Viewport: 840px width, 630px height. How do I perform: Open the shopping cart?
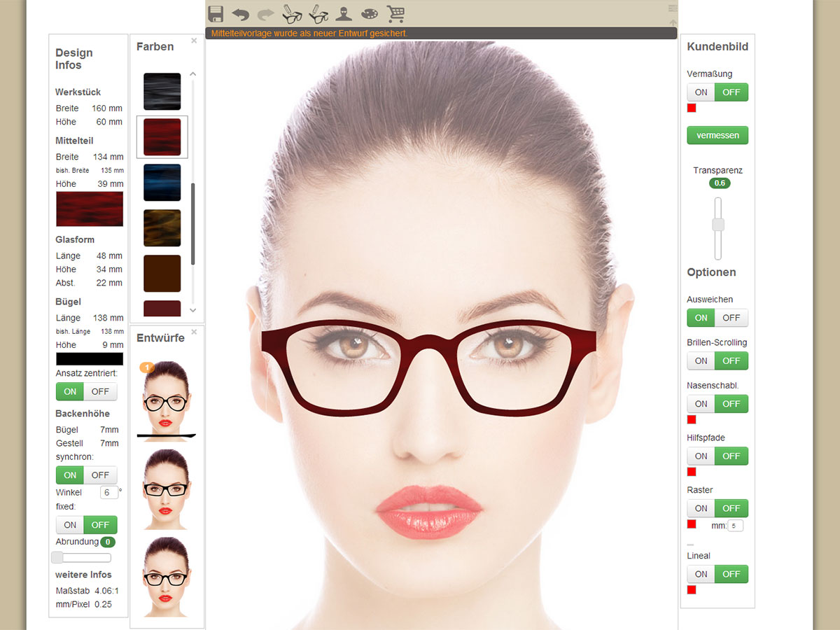coord(395,14)
